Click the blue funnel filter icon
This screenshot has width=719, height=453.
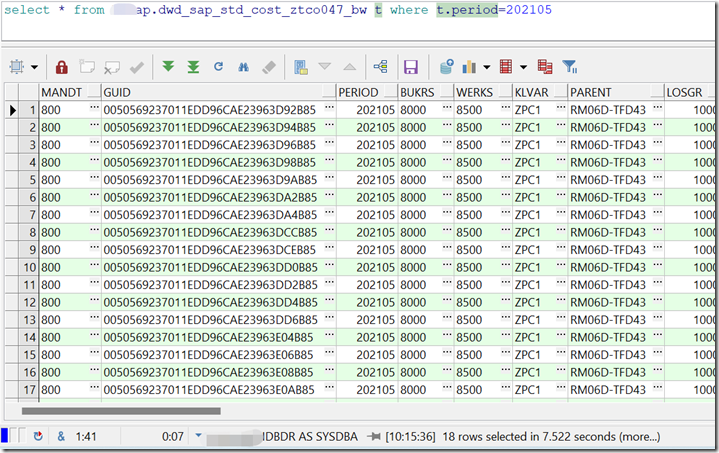[570, 67]
